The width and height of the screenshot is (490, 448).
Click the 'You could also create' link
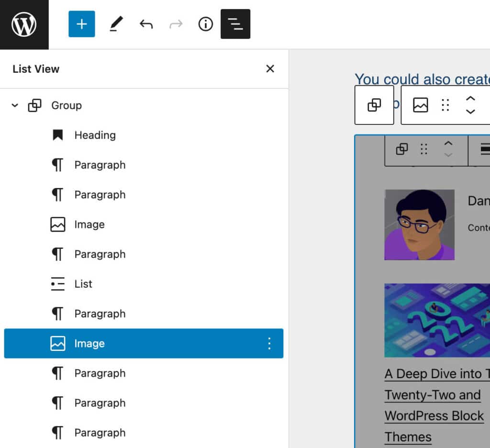coord(421,79)
